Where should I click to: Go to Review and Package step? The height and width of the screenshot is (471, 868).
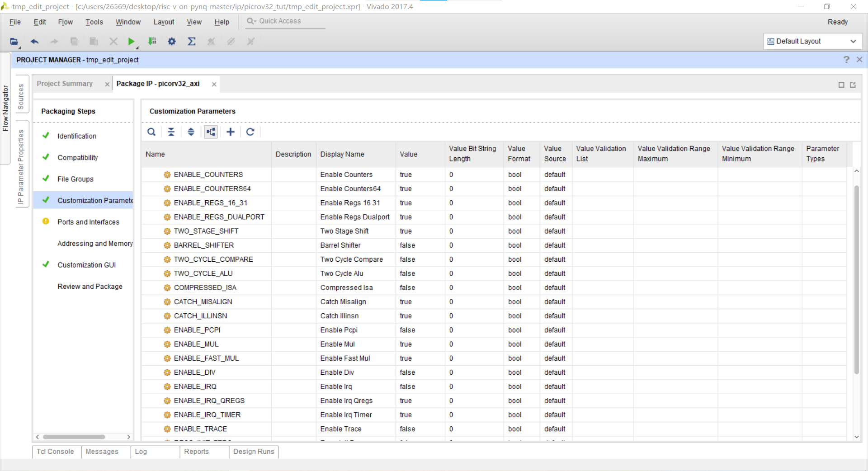point(90,287)
